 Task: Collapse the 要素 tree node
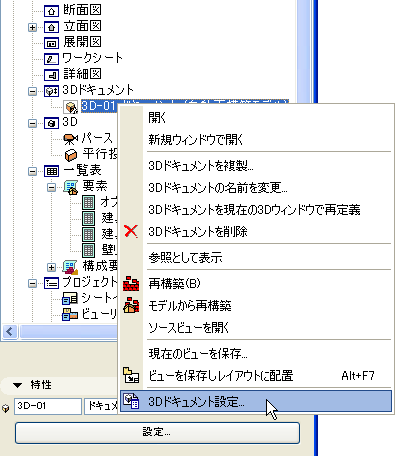coord(51,187)
